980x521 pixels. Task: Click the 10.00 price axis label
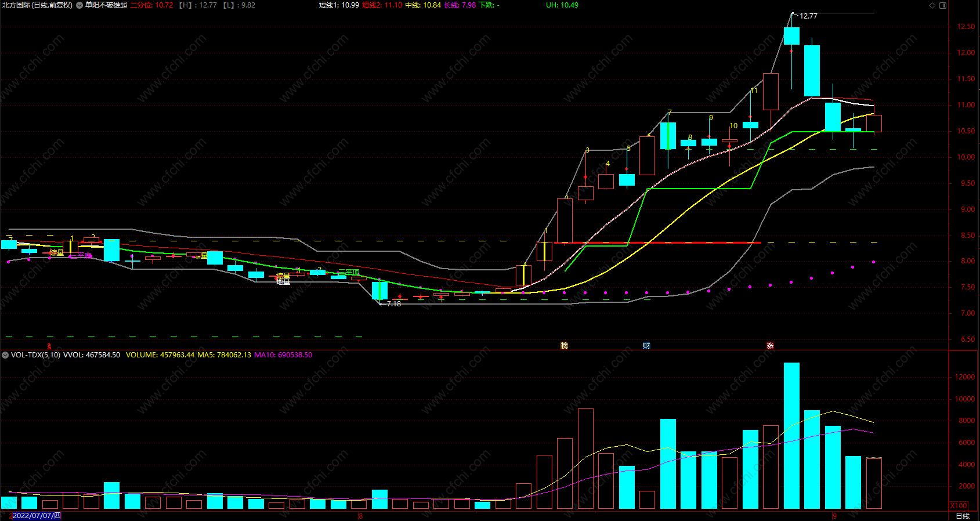tap(966, 157)
